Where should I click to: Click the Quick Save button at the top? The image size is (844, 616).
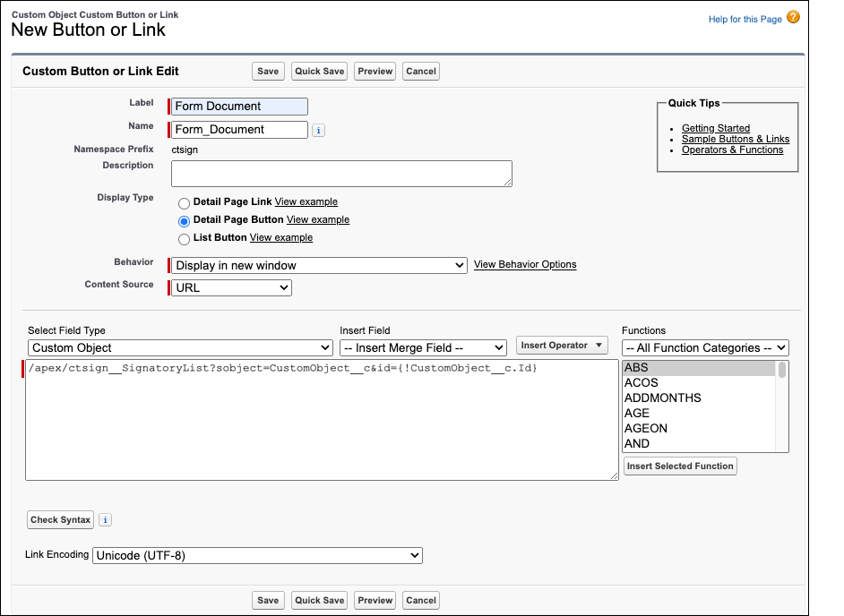(x=319, y=71)
